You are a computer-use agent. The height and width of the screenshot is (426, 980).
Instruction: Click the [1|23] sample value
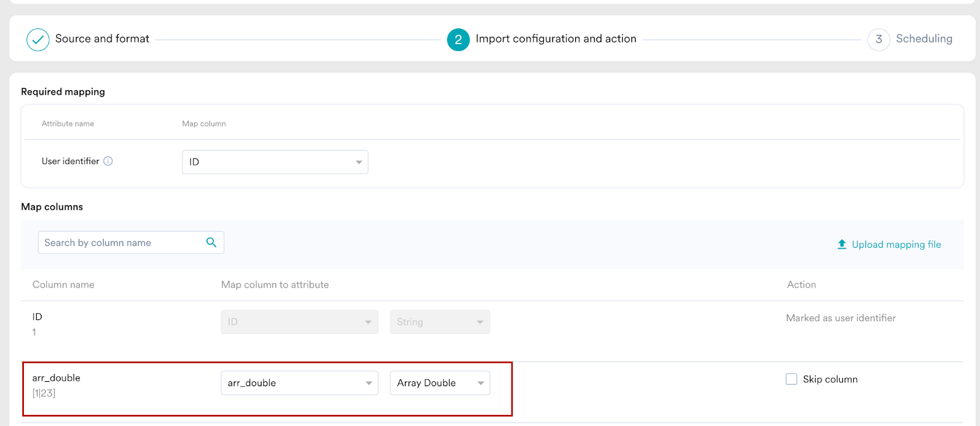coord(44,393)
